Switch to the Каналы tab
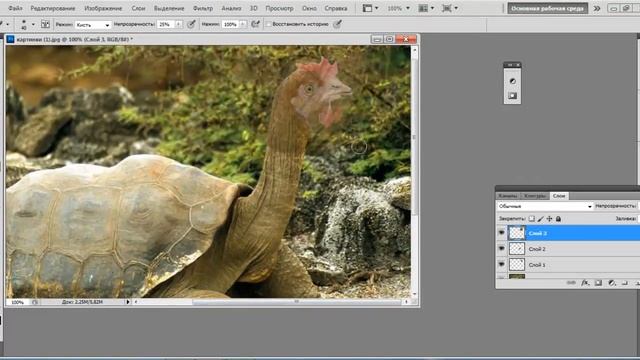This screenshot has width=640, height=360. click(x=508, y=196)
